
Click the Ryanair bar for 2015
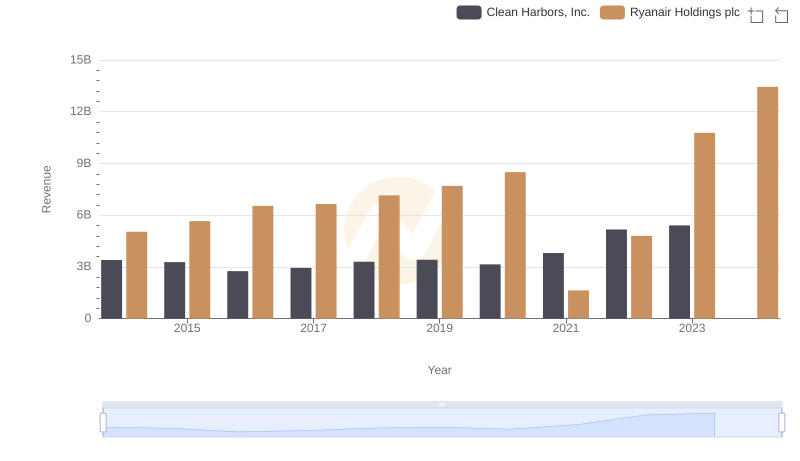tap(199, 270)
